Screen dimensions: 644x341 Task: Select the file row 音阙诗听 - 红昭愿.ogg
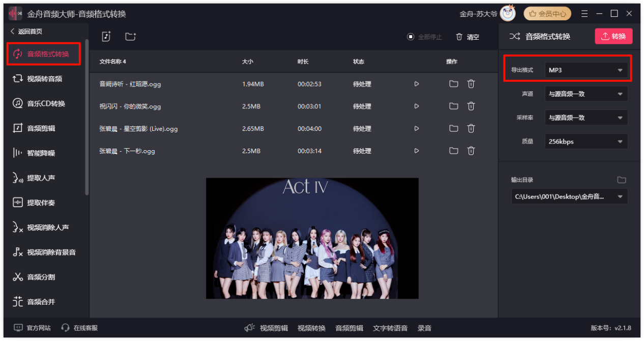pos(294,84)
